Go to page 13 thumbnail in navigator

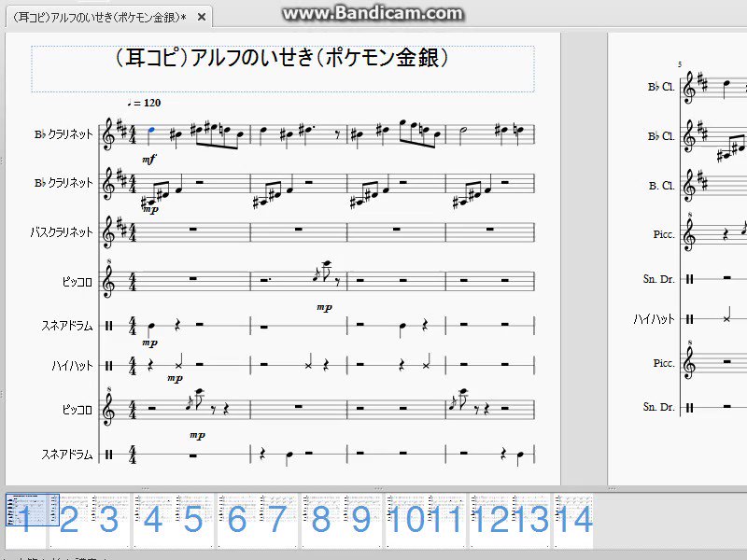(529, 521)
